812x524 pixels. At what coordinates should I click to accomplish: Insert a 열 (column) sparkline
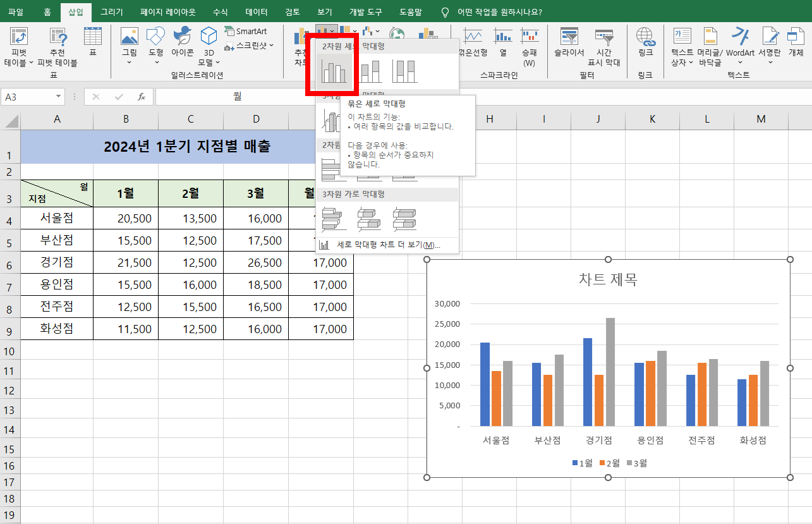coord(503,42)
